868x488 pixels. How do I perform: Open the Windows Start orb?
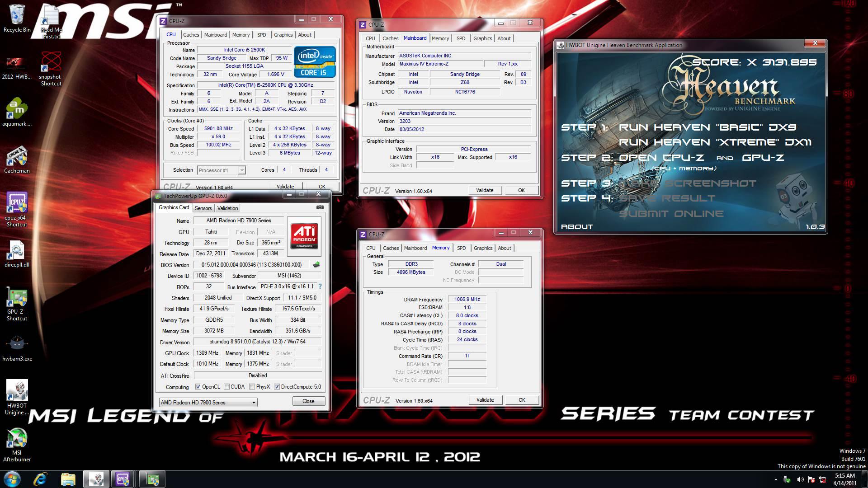point(12,479)
